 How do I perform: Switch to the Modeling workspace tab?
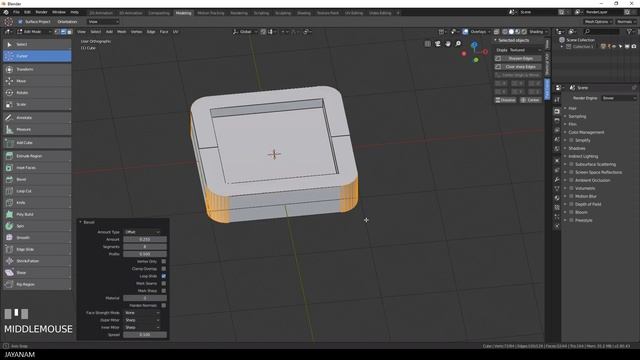(183, 13)
